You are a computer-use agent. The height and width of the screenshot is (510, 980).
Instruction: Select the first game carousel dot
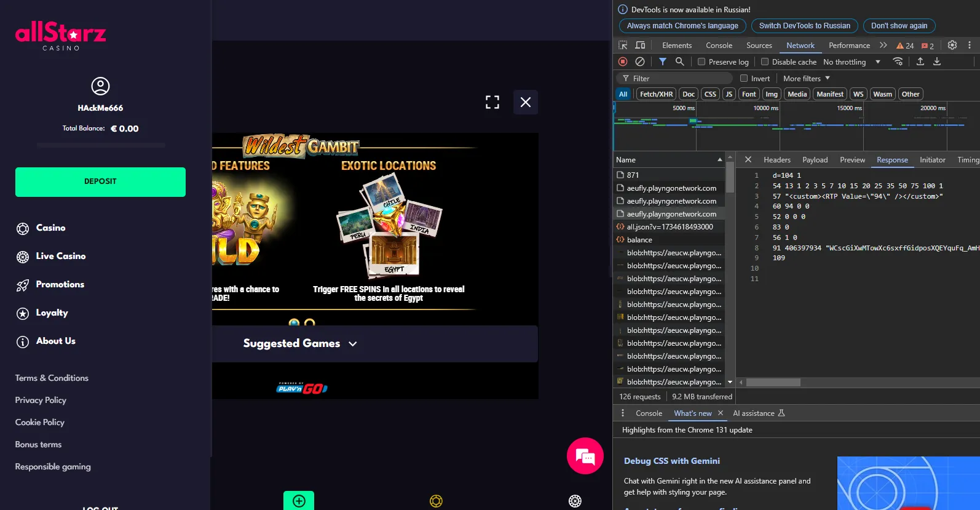click(294, 323)
